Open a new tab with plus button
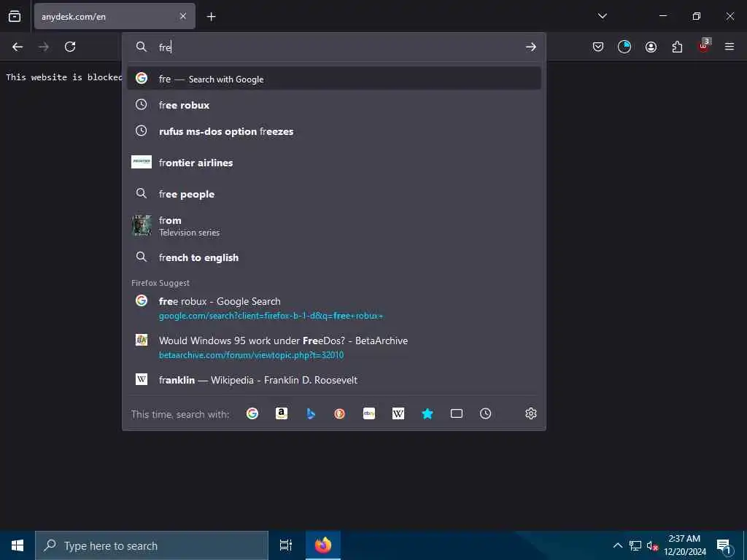 (x=211, y=17)
